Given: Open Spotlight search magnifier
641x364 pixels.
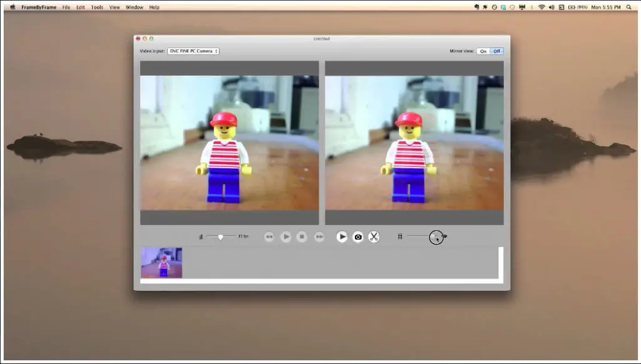Looking at the screenshot, I should point(628,7).
